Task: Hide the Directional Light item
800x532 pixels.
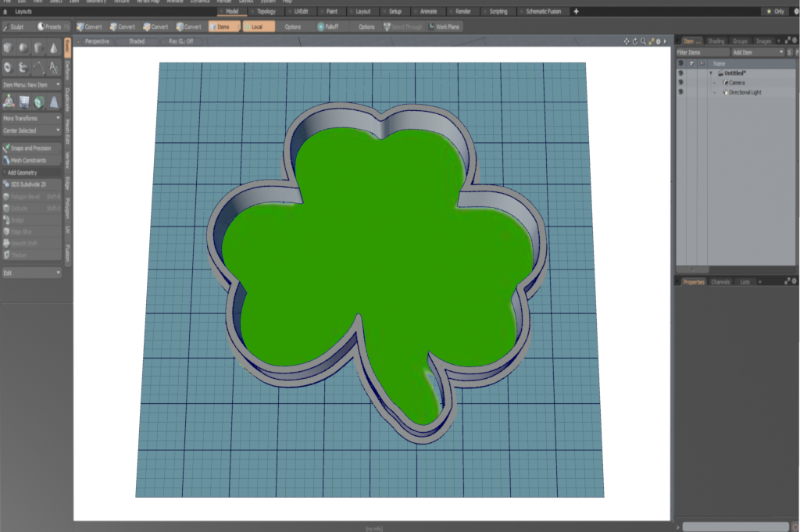Action: (680, 92)
